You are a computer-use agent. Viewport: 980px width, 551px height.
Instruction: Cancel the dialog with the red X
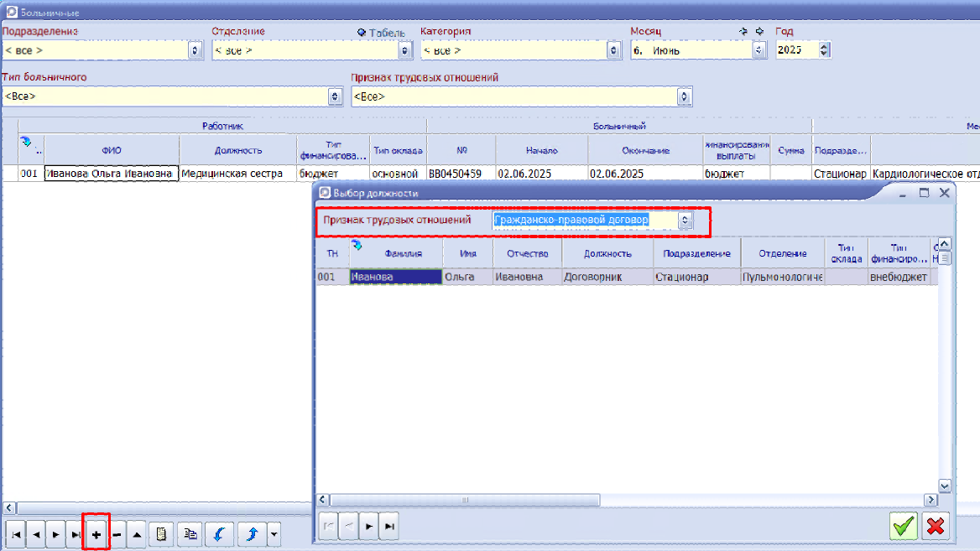click(935, 527)
